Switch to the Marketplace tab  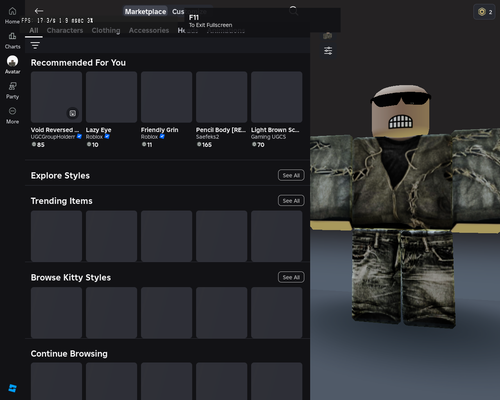145,12
